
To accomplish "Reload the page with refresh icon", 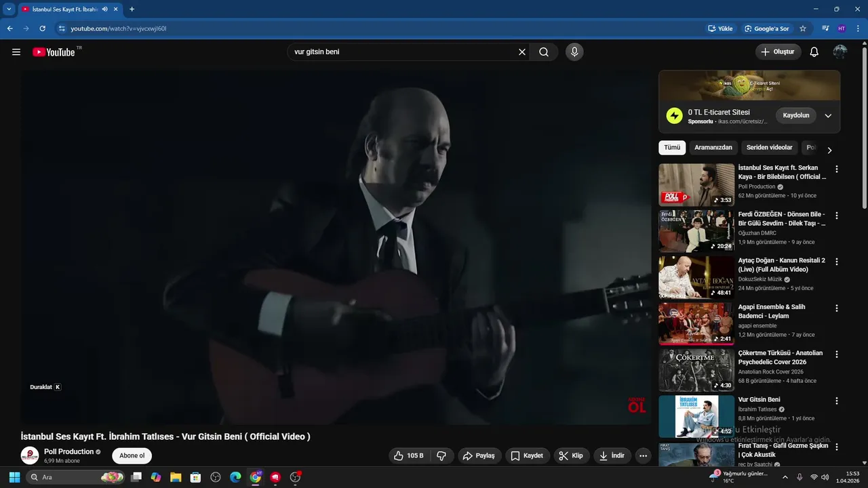I will [42, 28].
